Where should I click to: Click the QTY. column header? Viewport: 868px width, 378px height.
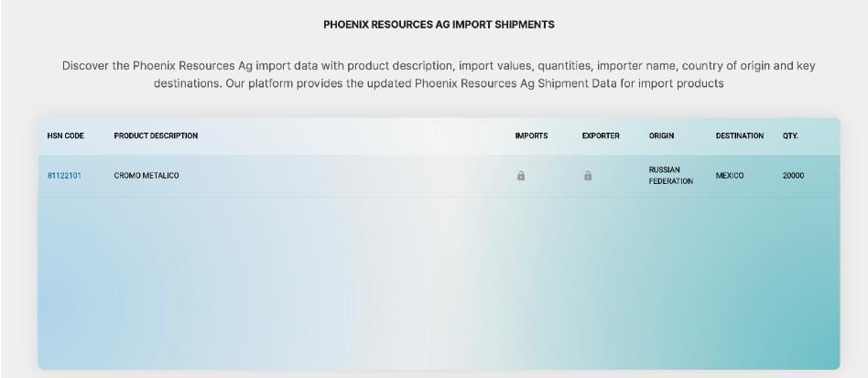790,136
